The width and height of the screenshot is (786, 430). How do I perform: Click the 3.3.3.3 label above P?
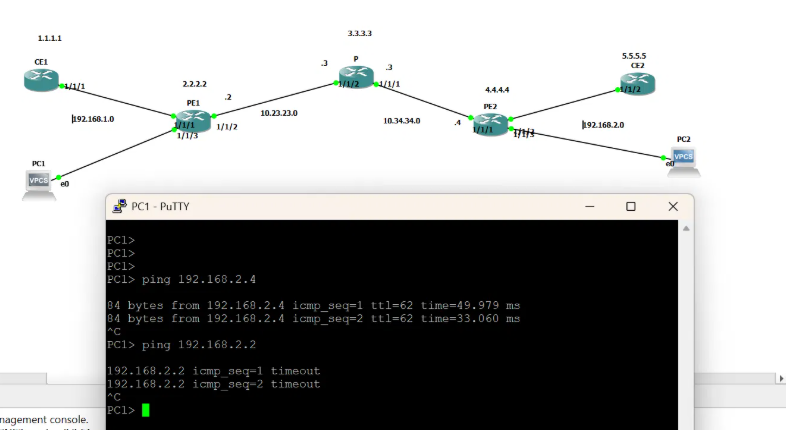360,34
